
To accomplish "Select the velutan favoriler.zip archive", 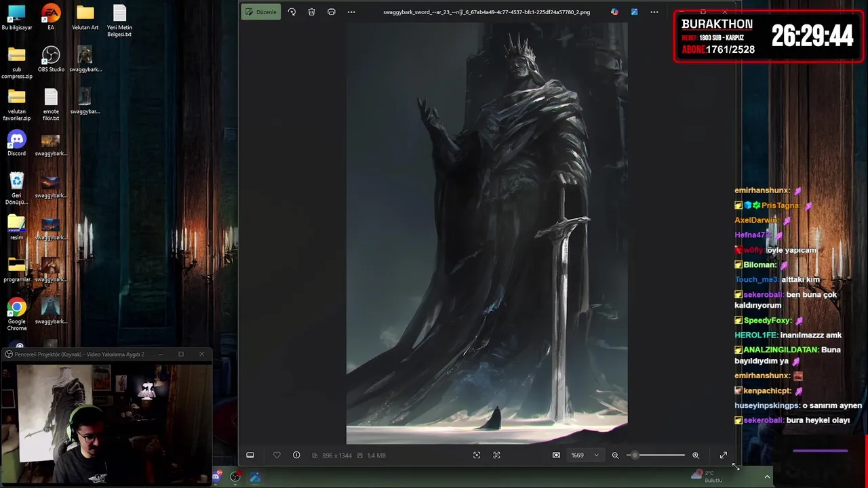I will 16,106.
